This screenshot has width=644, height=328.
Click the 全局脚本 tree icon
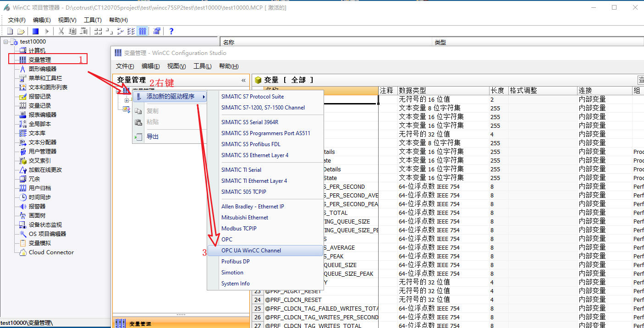(23, 124)
